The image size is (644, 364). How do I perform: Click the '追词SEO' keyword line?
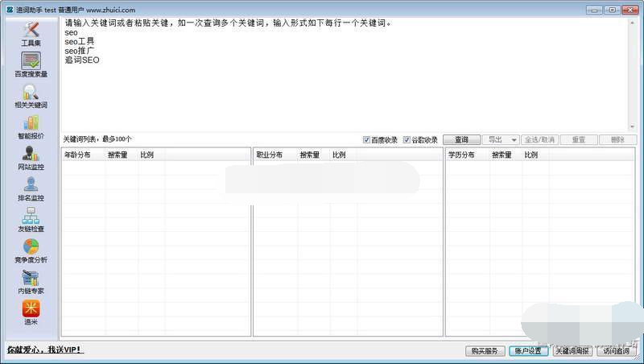(x=82, y=60)
